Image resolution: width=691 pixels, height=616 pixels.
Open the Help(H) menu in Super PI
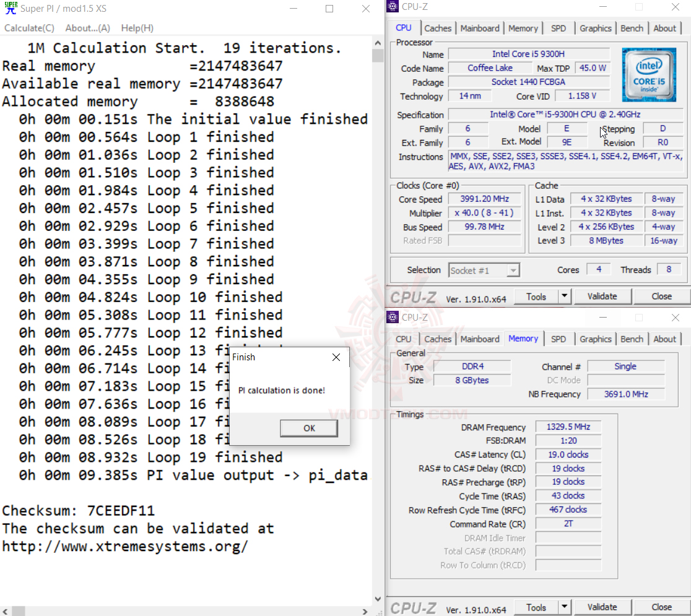pyautogui.click(x=137, y=28)
